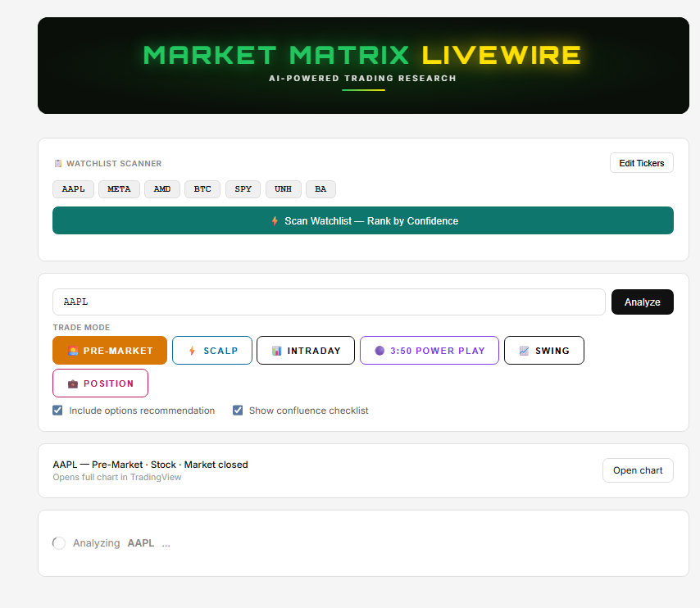Screen dimensions: 700x608
Task: Choose the 3:50 Power Play trade mode
Action: [x=430, y=351]
